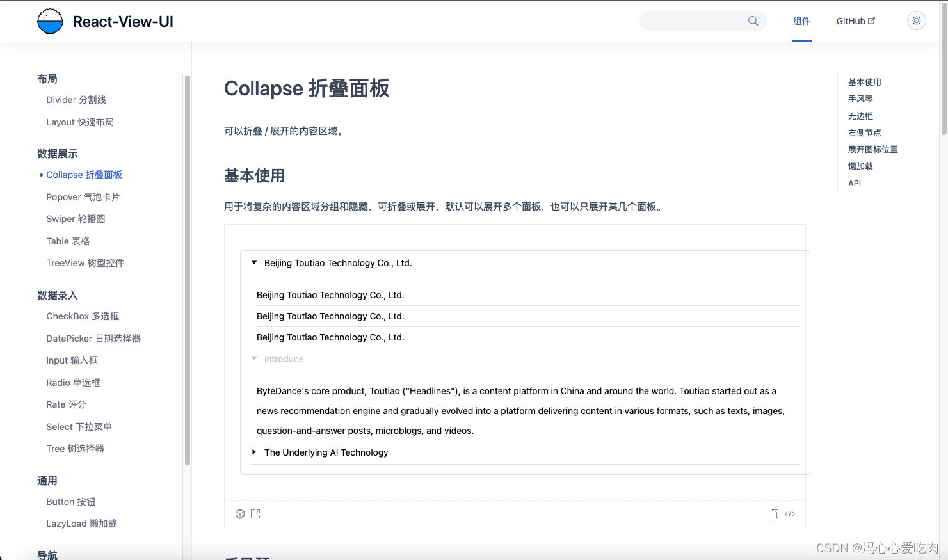948x560 pixels.
Task: Open CheckBox 多选框 in sidebar
Action: [83, 316]
